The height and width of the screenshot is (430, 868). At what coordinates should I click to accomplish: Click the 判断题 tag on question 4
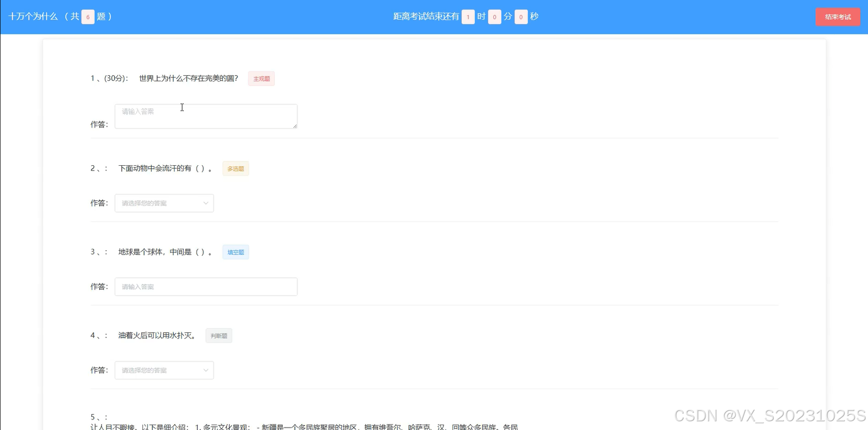[x=219, y=336]
